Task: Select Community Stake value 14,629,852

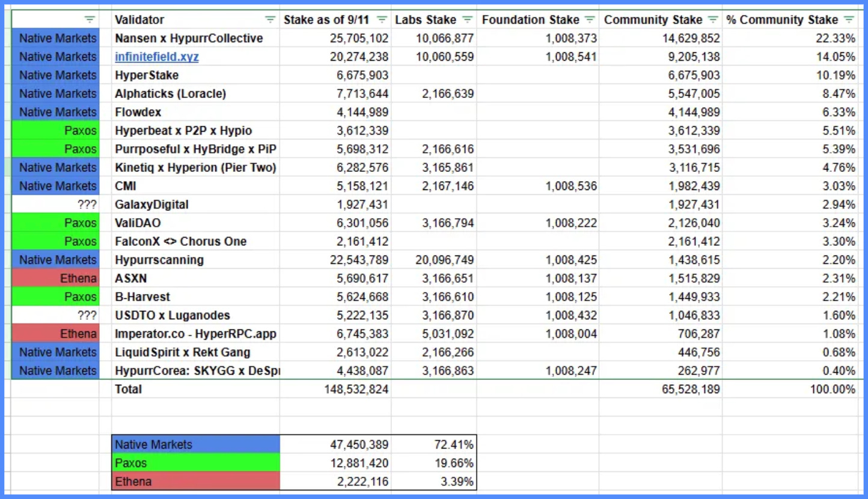Action: [661, 38]
